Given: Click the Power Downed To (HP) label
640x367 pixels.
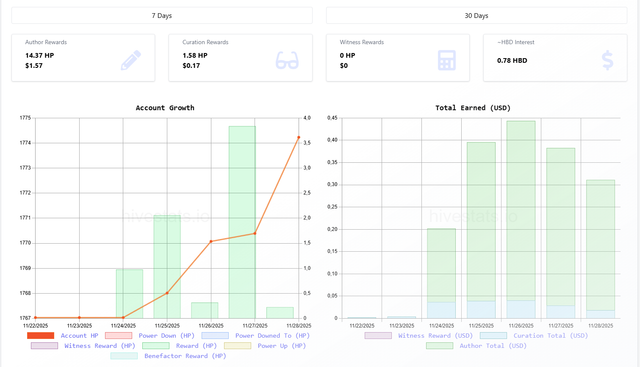Looking at the screenshot, I should tap(273, 336).
